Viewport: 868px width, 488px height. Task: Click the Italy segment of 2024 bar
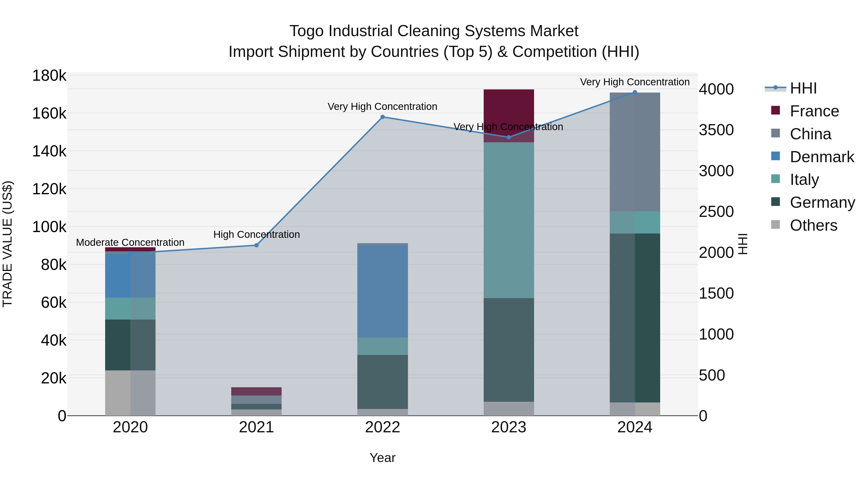635,223
